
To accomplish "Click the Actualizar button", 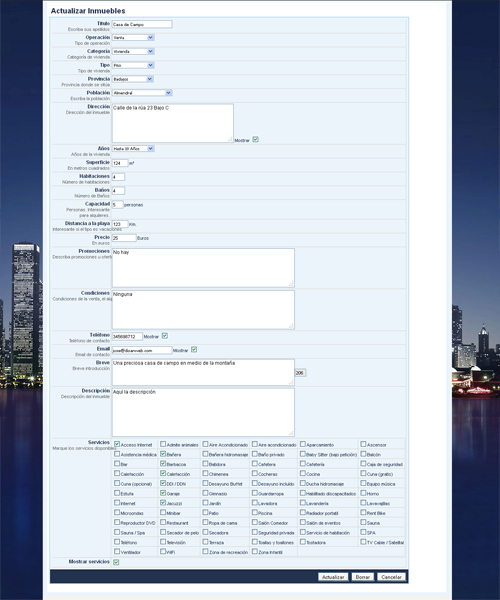I will click(x=333, y=577).
